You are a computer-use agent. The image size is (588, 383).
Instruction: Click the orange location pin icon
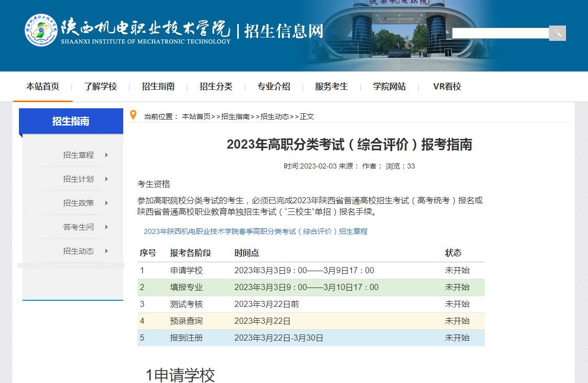[x=133, y=115]
